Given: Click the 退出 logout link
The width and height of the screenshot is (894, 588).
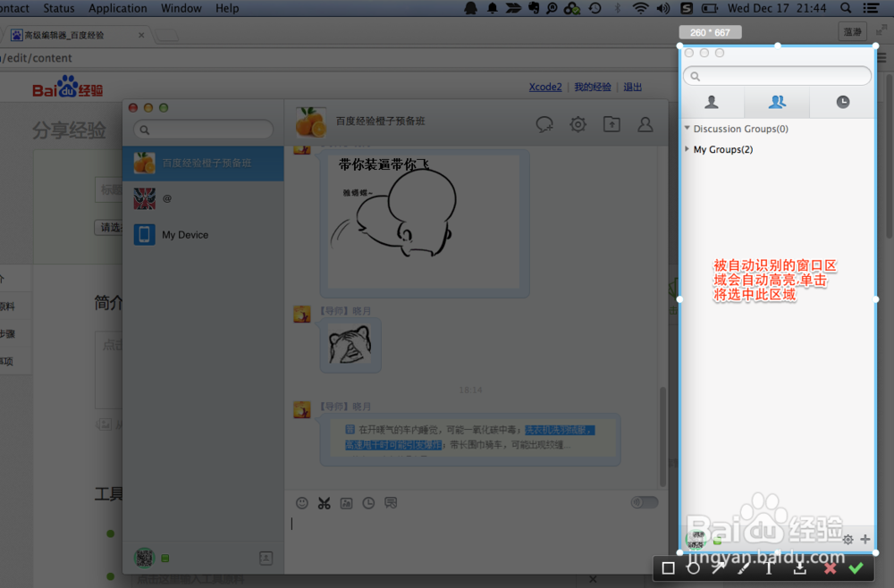Looking at the screenshot, I should pyautogui.click(x=632, y=87).
